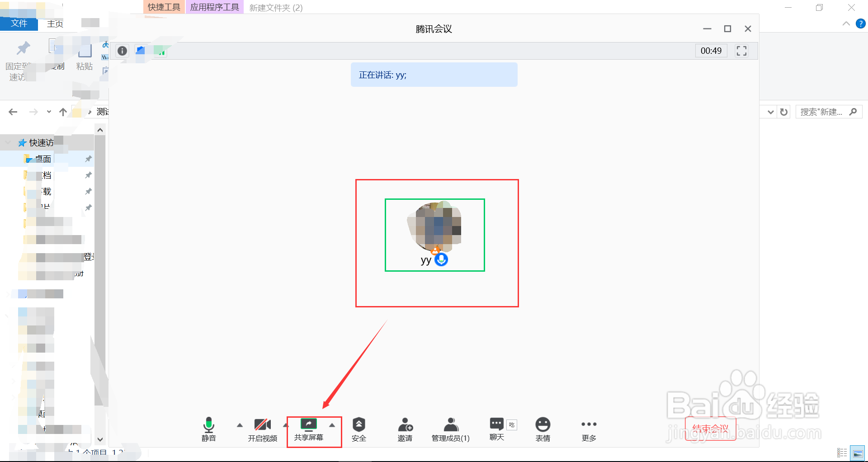Screen dimensions: 868x462
Task: Click the Explorer search refresh icon
Action: [x=784, y=112]
